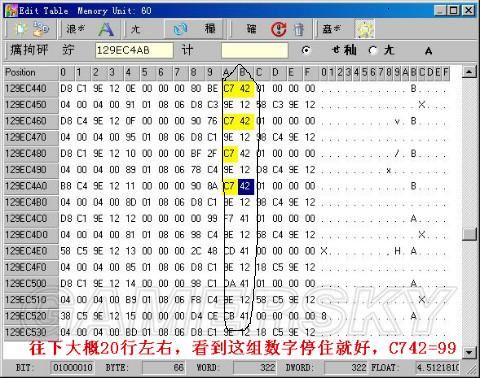Select byte C7 in row 129EC4A0
Viewport: 480px width, 378px height.
point(229,186)
